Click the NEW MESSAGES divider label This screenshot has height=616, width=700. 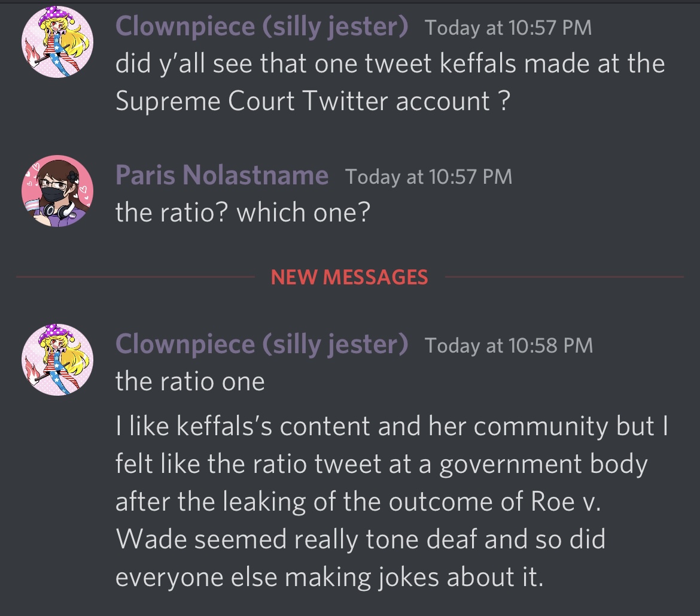coord(349,277)
